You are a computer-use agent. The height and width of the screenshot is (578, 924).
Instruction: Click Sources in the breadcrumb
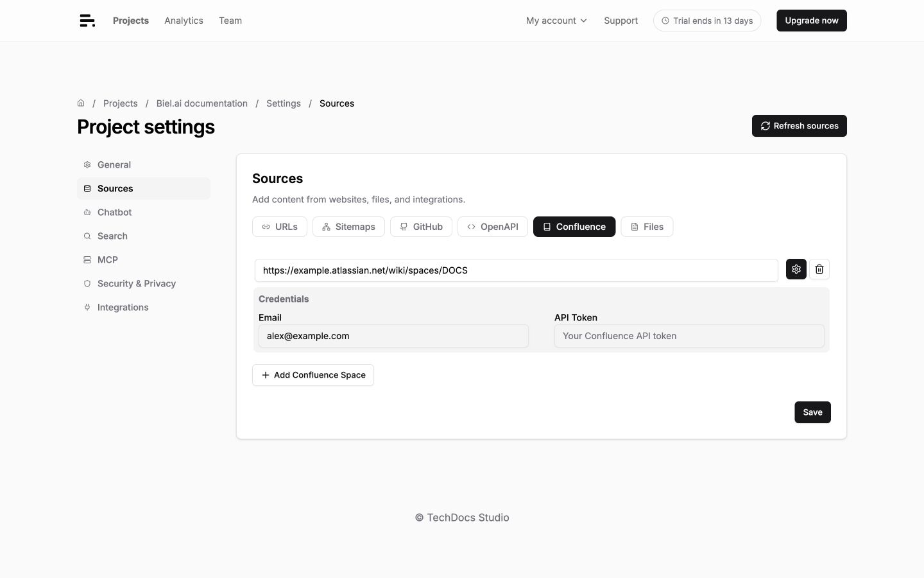[x=337, y=103]
